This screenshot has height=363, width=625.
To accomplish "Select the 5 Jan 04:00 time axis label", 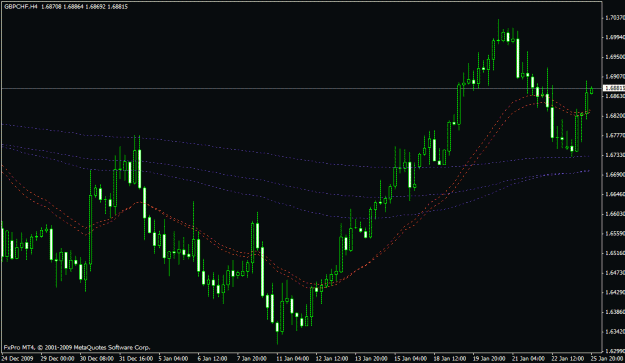I will [173, 359].
